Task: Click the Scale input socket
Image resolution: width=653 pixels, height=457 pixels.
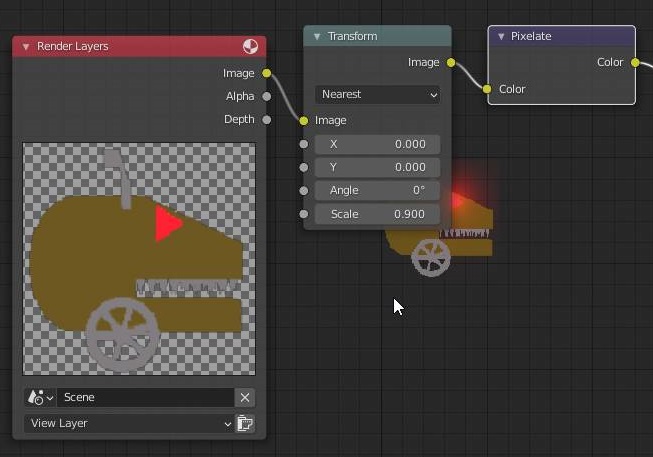Action: (304, 214)
